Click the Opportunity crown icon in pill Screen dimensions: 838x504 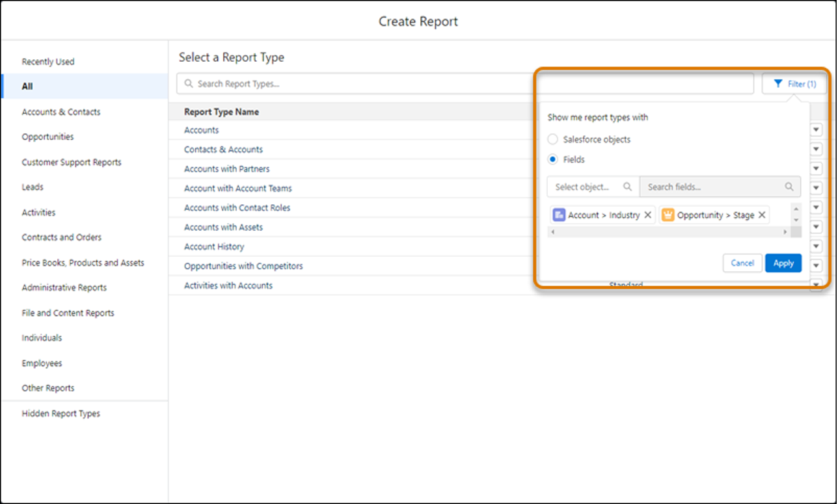click(668, 215)
